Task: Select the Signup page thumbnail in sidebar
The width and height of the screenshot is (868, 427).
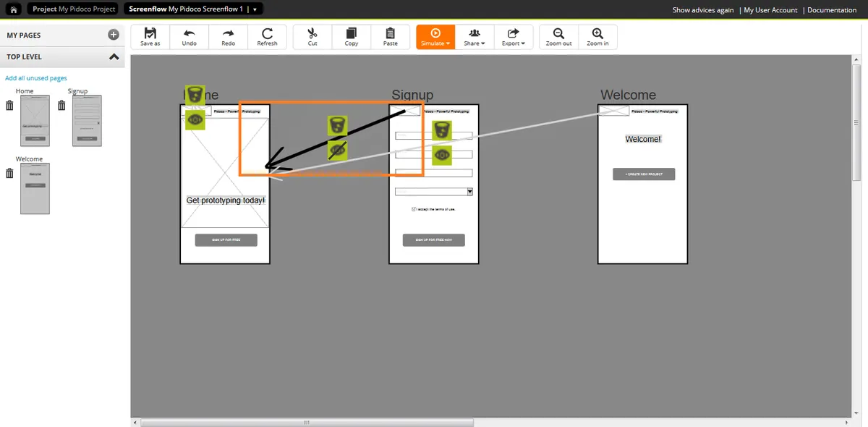Action: 87,120
